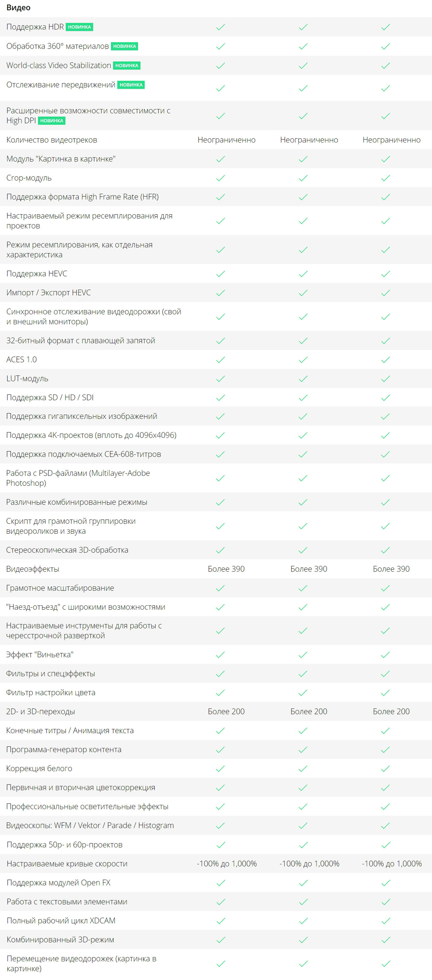Click middle-column "Более 390" in Видеоэффекты row
Screen dimensions: 432x980
[x=309, y=569]
